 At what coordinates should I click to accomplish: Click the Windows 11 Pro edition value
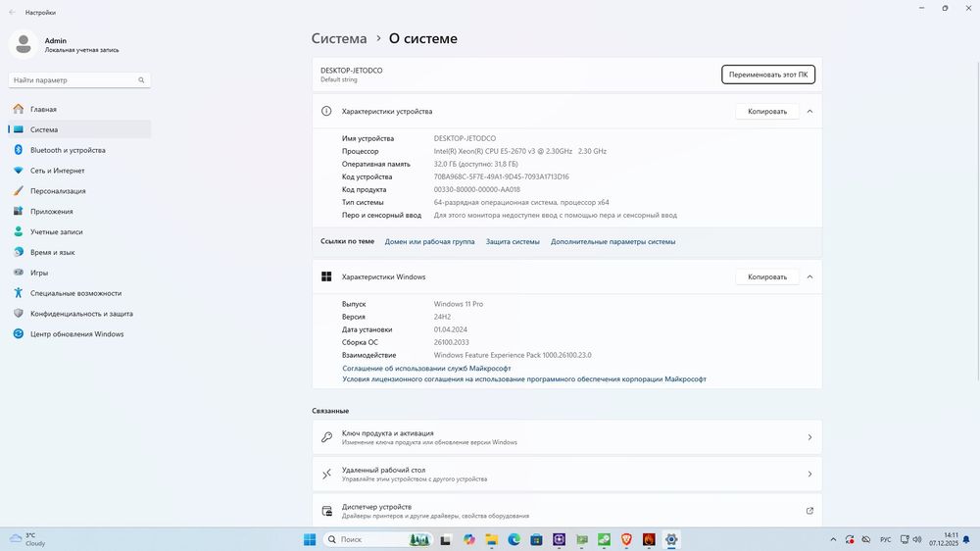pyautogui.click(x=458, y=304)
